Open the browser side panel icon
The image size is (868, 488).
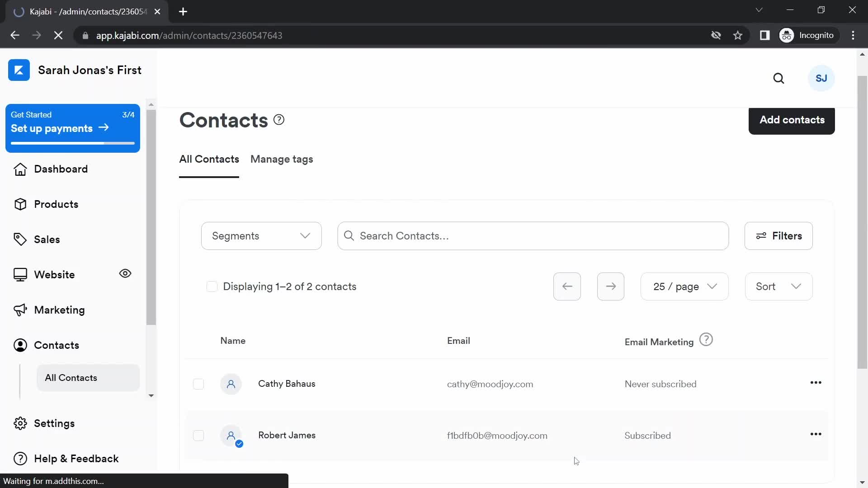coord(764,35)
